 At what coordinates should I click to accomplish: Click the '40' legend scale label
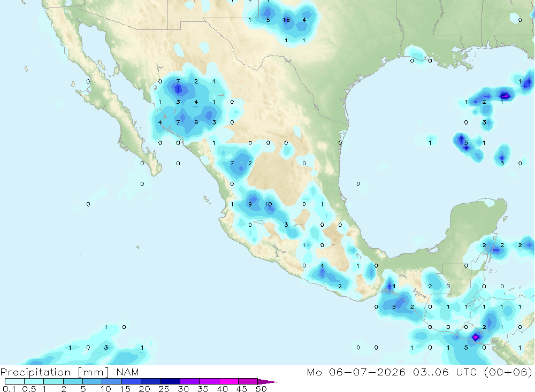(222, 389)
